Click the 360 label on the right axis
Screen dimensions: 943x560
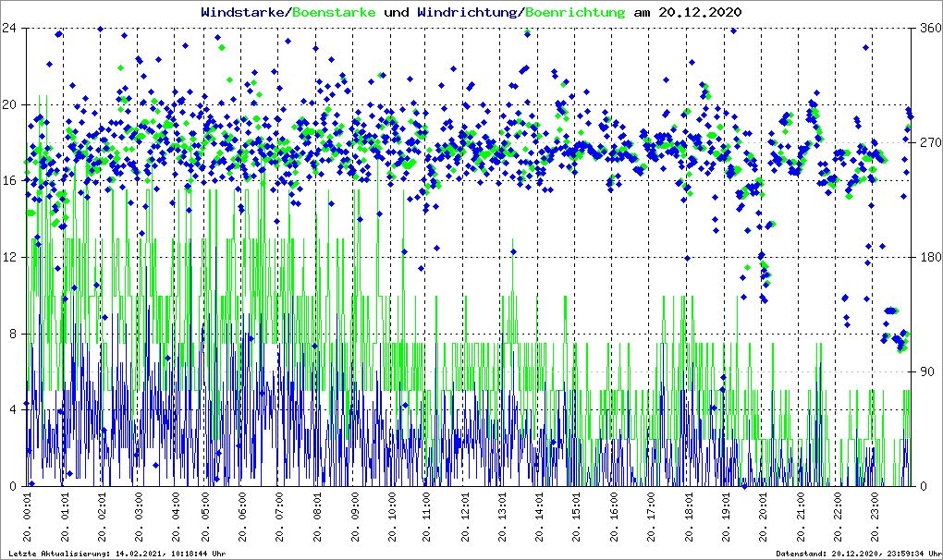pyautogui.click(x=926, y=28)
